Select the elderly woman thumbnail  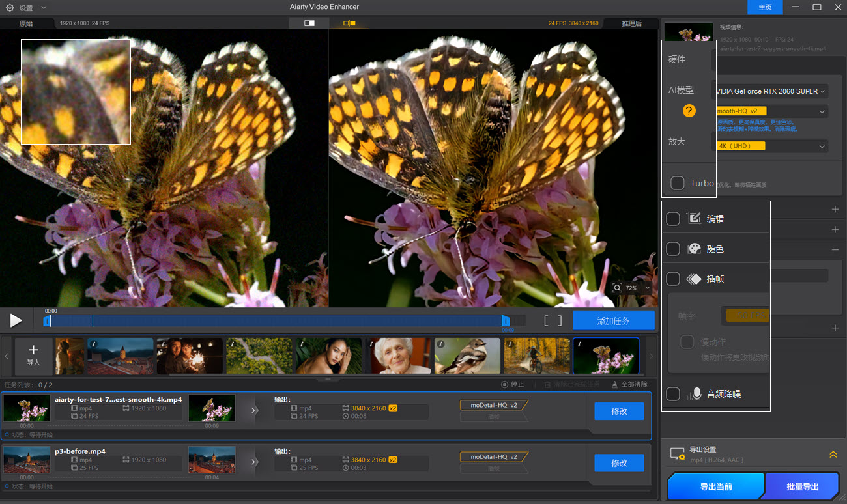click(398, 356)
